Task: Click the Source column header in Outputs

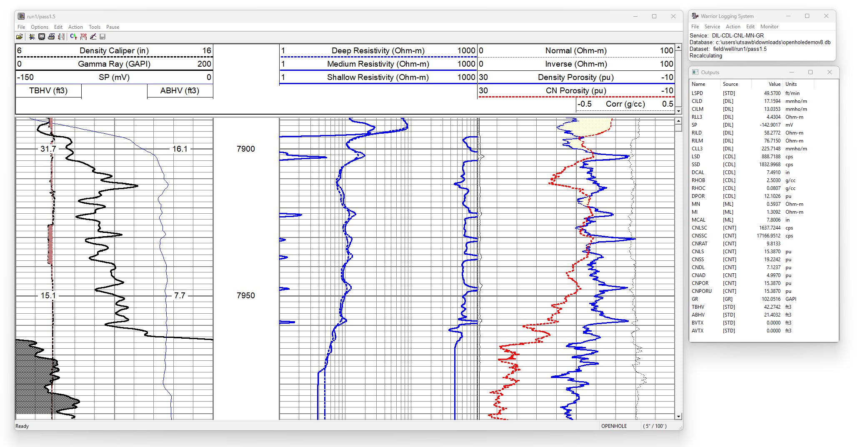Action: point(730,84)
